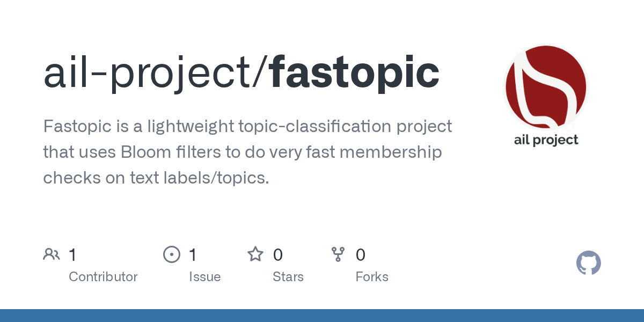Click the Fastopic description paragraph
The image size is (644, 322).
(247, 152)
